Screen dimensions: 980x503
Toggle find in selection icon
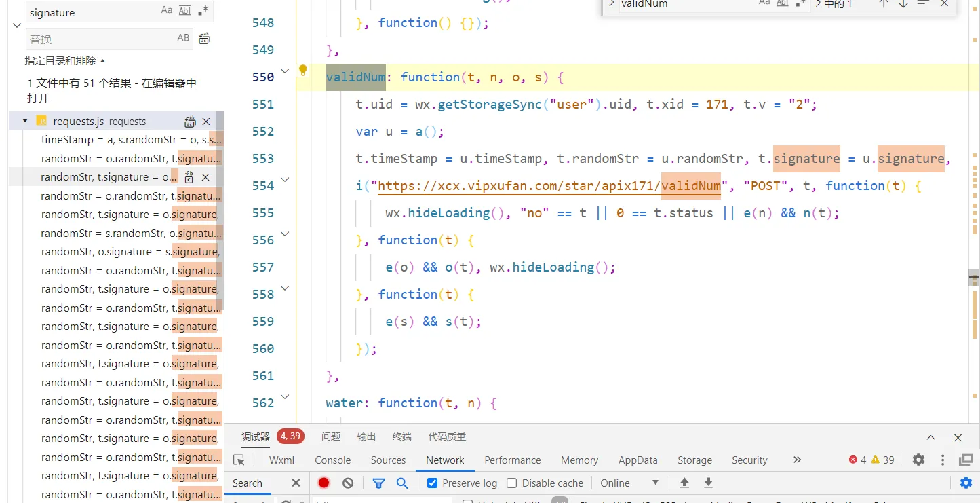point(922,3)
